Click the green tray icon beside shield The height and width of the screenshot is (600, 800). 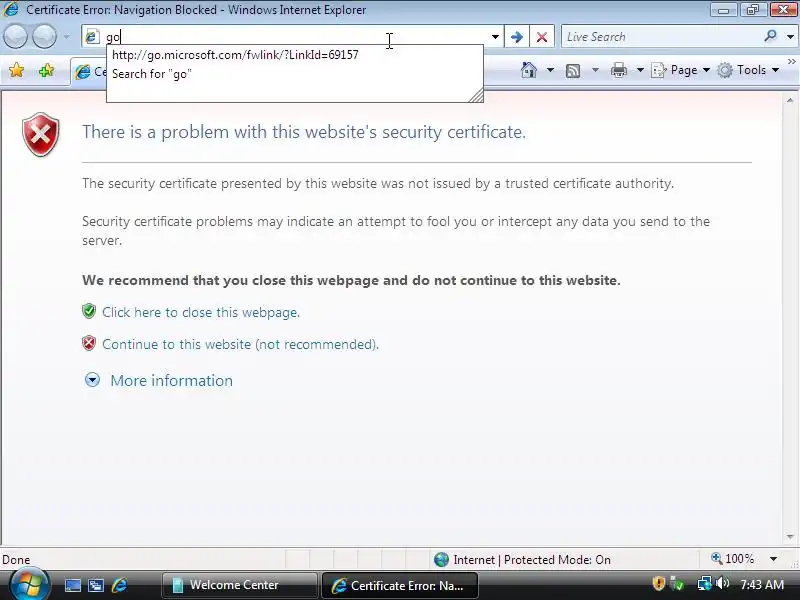click(677, 584)
